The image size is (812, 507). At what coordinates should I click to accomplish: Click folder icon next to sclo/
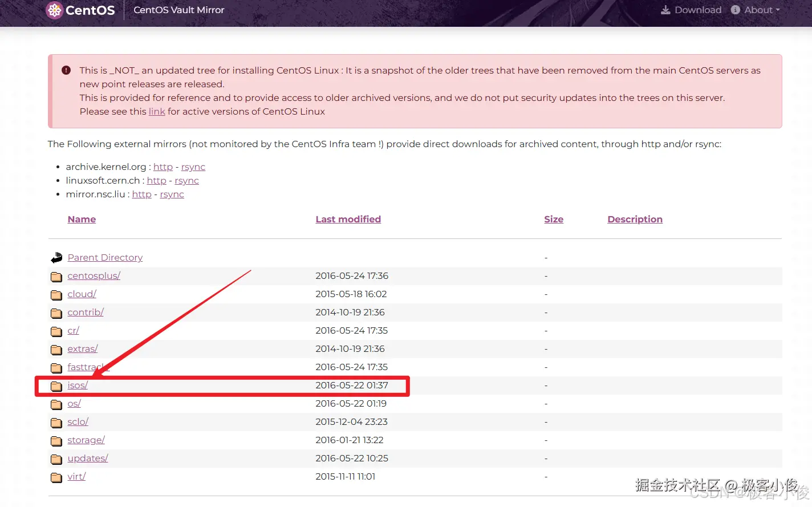[56, 423]
